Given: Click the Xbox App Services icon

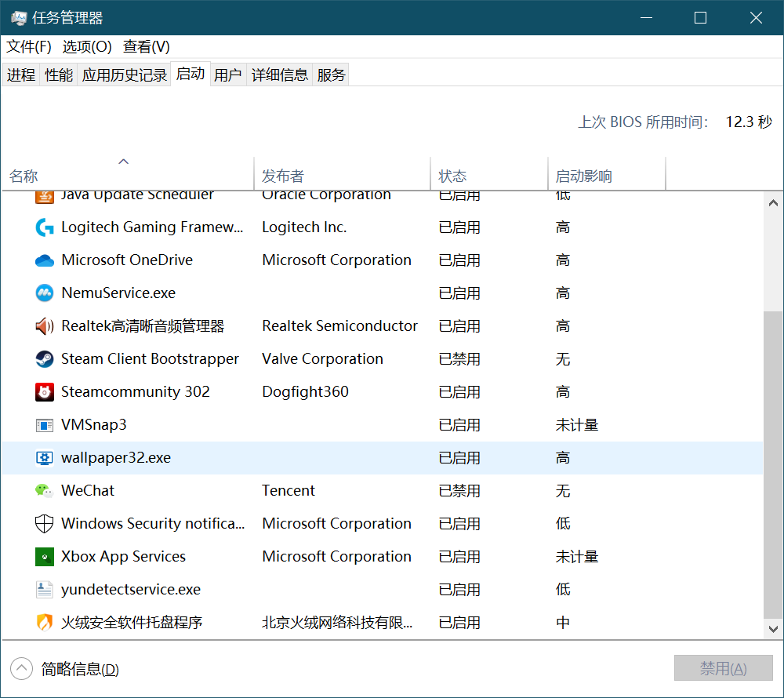Looking at the screenshot, I should (45, 557).
